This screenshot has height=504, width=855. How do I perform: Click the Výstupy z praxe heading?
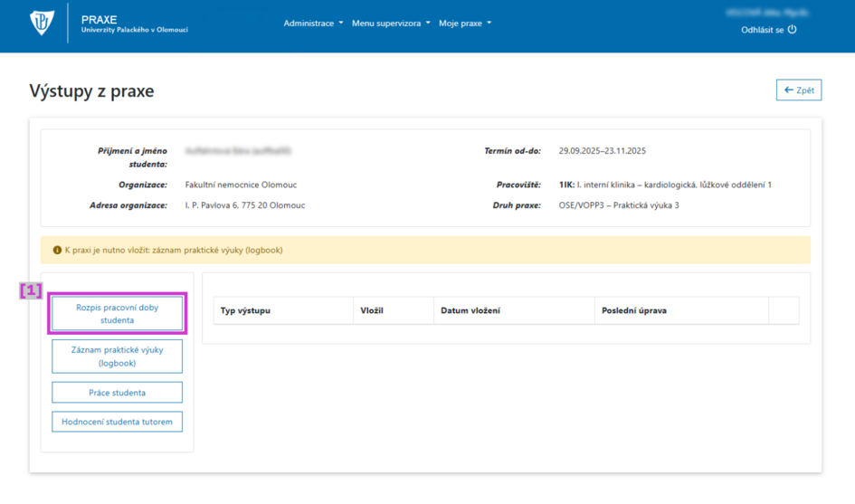coord(91,90)
